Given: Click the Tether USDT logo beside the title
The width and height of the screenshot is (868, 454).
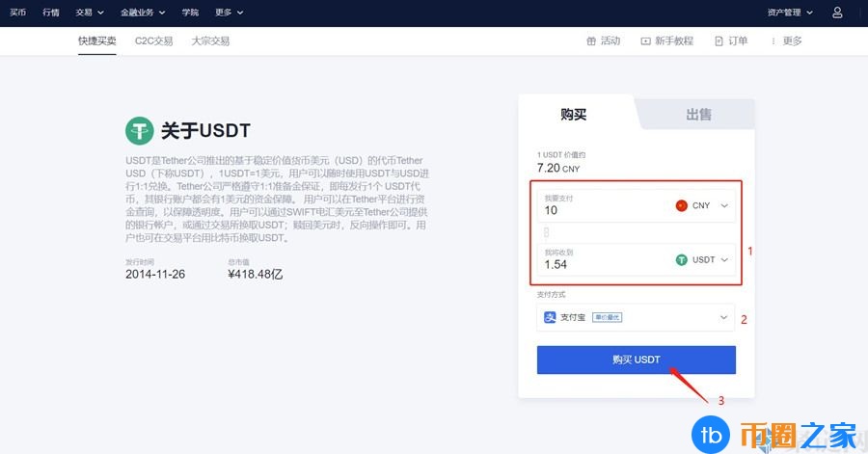Looking at the screenshot, I should (x=140, y=131).
